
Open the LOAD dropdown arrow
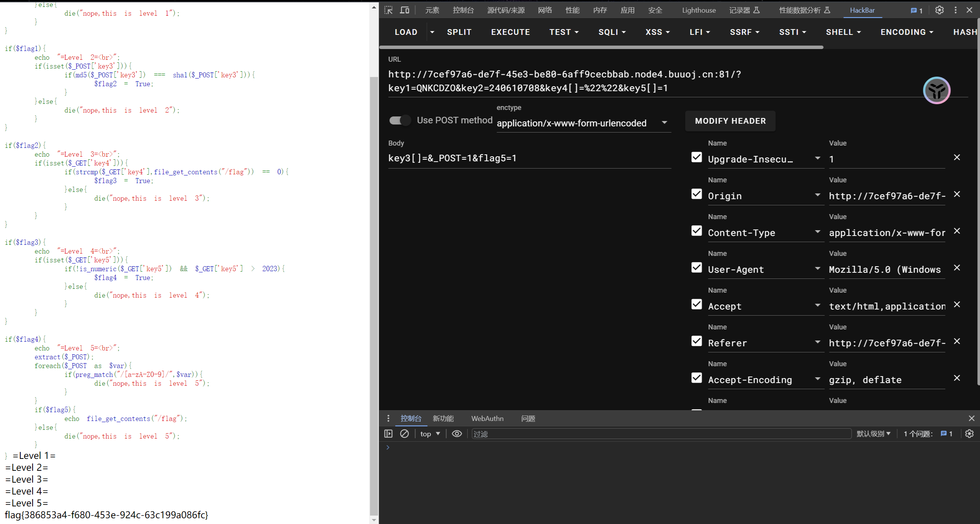[432, 32]
